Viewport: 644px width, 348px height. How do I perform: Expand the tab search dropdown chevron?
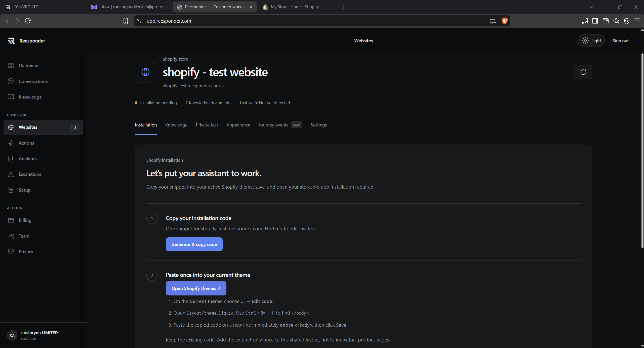pyautogui.click(x=591, y=7)
